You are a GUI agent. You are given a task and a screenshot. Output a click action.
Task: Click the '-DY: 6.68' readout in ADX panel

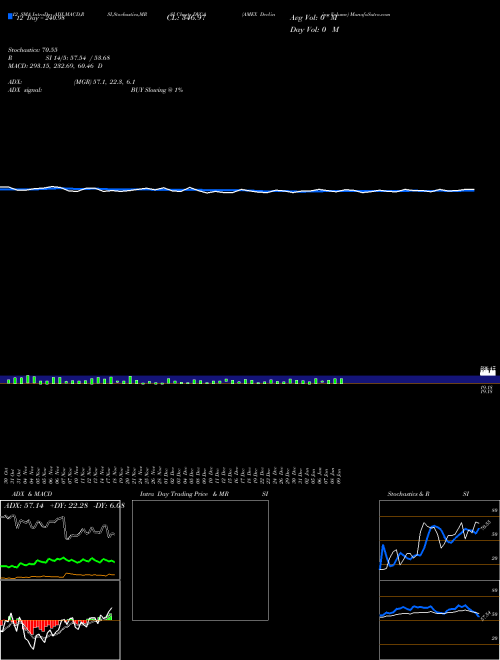point(108,506)
